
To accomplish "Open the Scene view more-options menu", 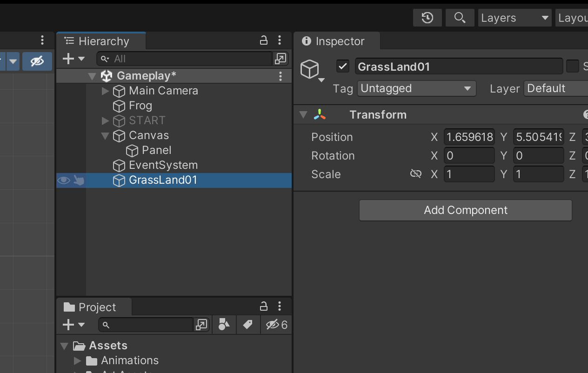I will click(42, 40).
